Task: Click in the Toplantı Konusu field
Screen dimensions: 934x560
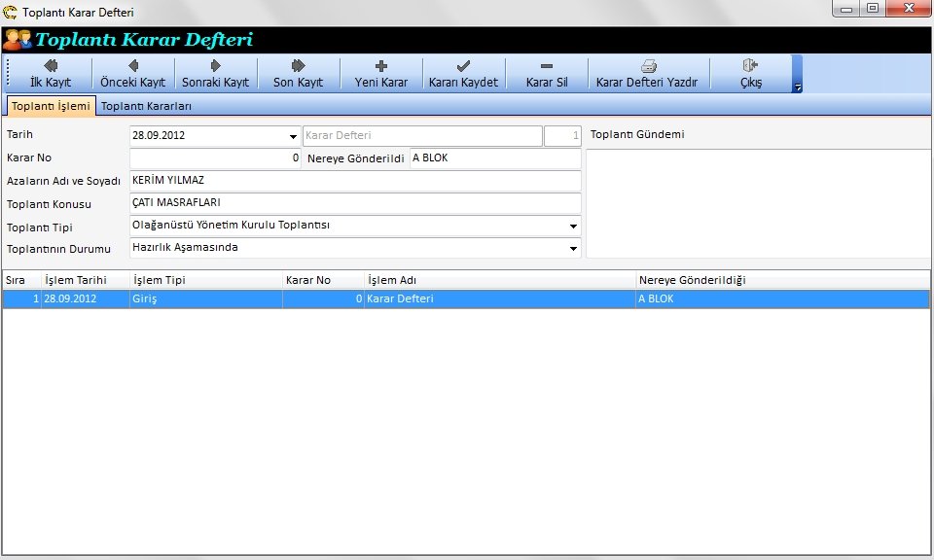Action: 354,203
